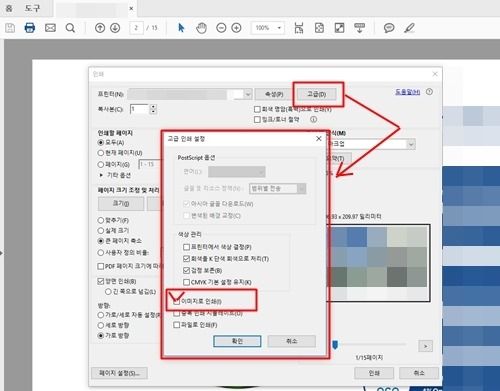The width and height of the screenshot is (500, 391).
Task: Click 취소 in the advanced print dialog
Action: coord(291,341)
